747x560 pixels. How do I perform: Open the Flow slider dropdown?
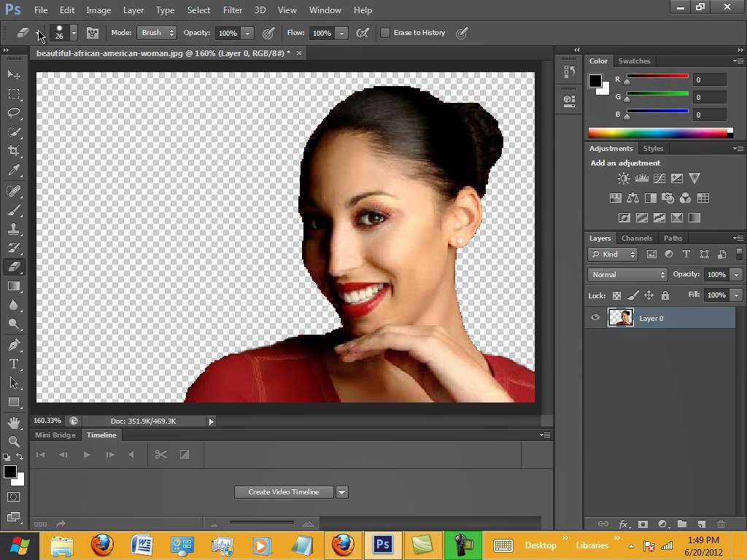(x=341, y=33)
